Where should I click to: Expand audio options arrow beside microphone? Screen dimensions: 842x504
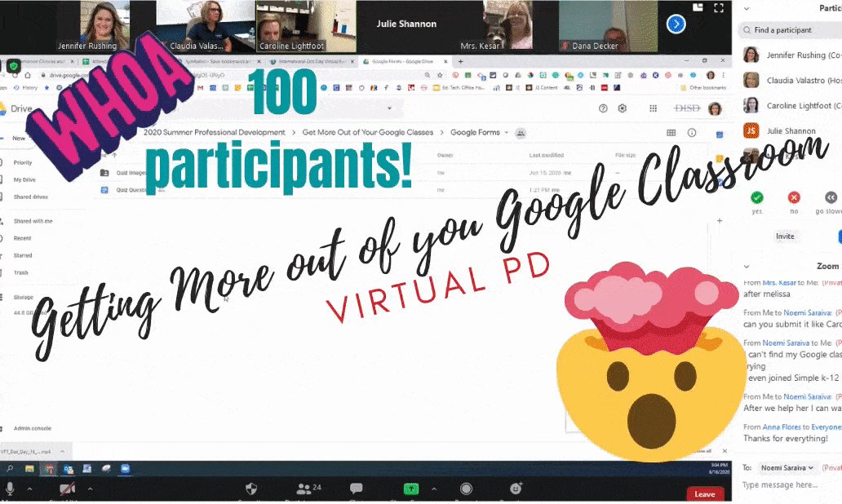(29, 489)
